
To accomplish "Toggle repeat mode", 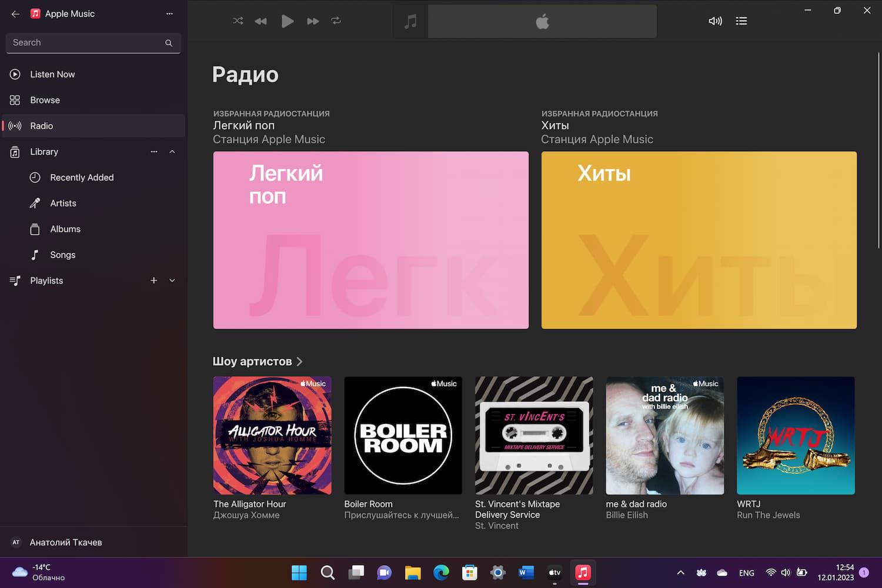I will (x=336, y=21).
